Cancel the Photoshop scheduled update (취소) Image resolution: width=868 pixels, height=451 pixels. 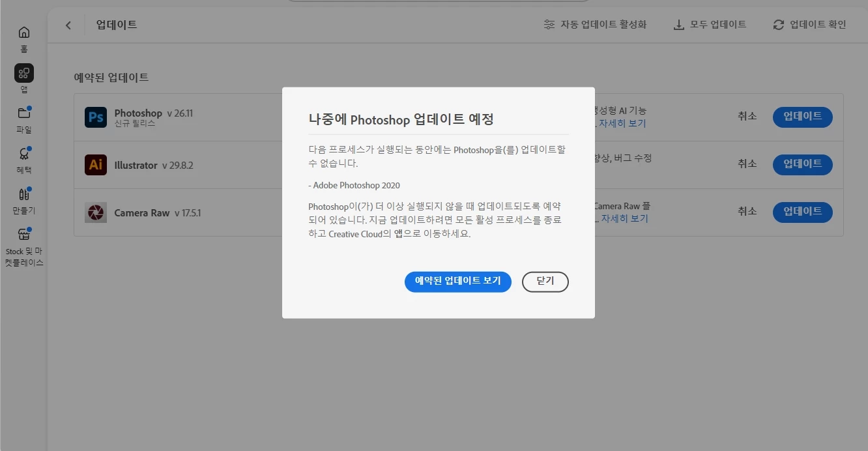[747, 117]
